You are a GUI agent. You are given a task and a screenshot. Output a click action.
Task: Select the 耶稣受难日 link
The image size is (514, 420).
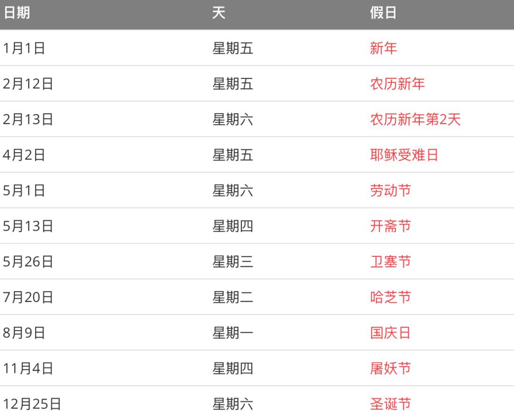click(404, 155)
